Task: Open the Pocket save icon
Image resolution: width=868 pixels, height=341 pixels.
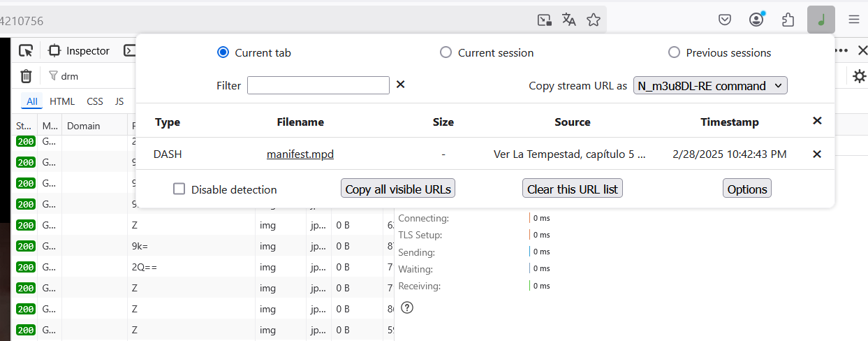Action: (x=725, y=20)
